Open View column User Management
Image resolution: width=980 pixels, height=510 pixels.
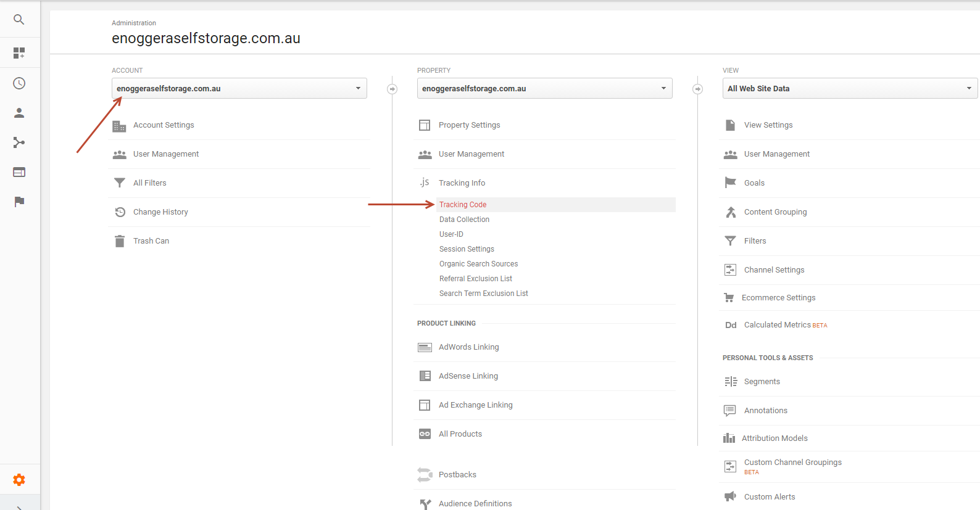777,154
